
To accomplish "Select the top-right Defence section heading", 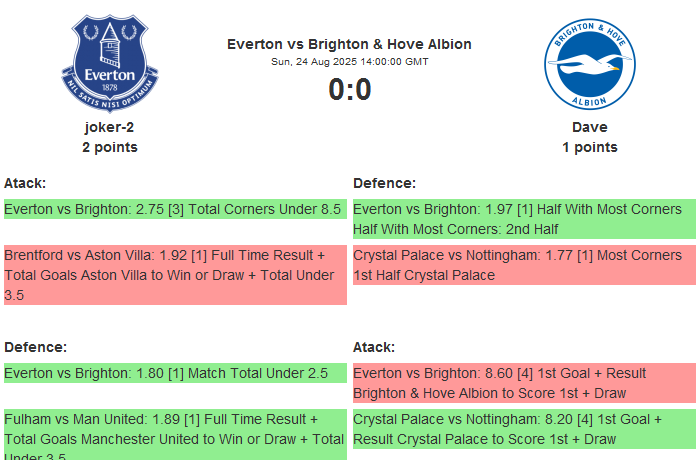I will 384,183.
